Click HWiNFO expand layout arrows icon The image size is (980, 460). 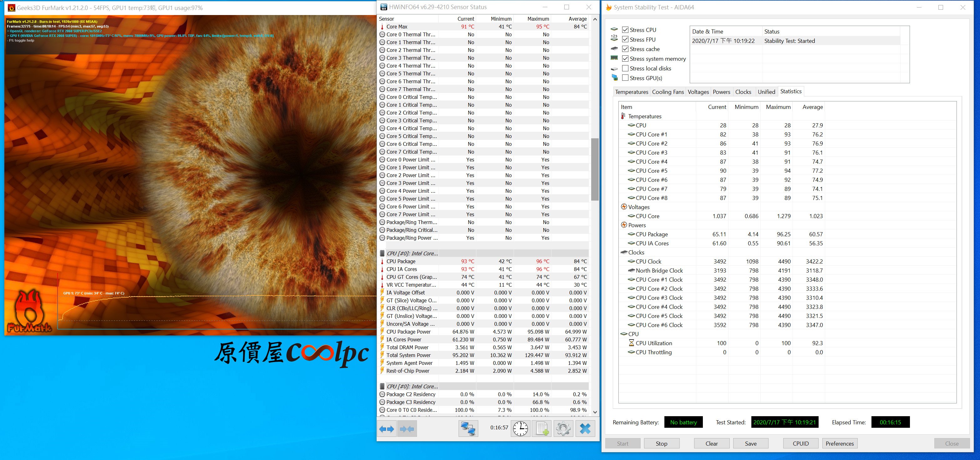pos(387,429)
